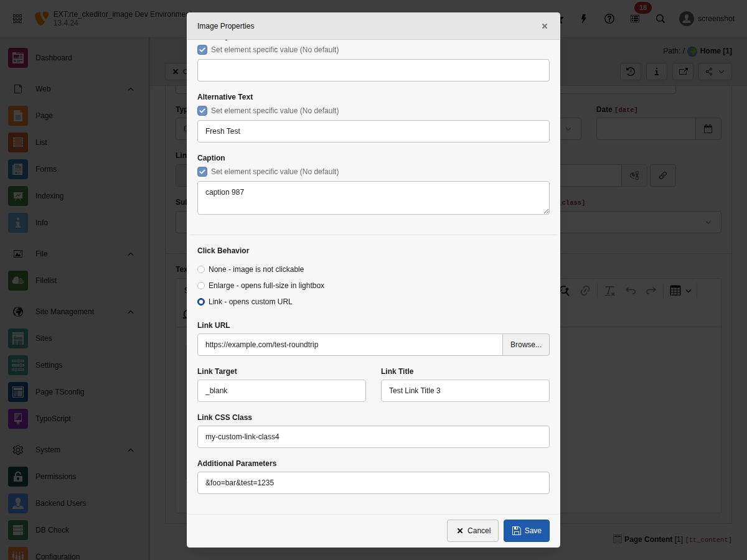Collapse the Site Management menu section
Viewport: 747px width, 560px height.
[130, 311]
